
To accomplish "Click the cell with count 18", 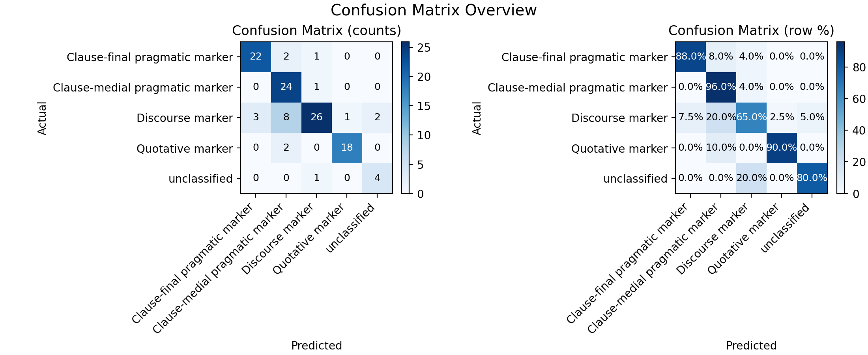I will pos(347,148).
